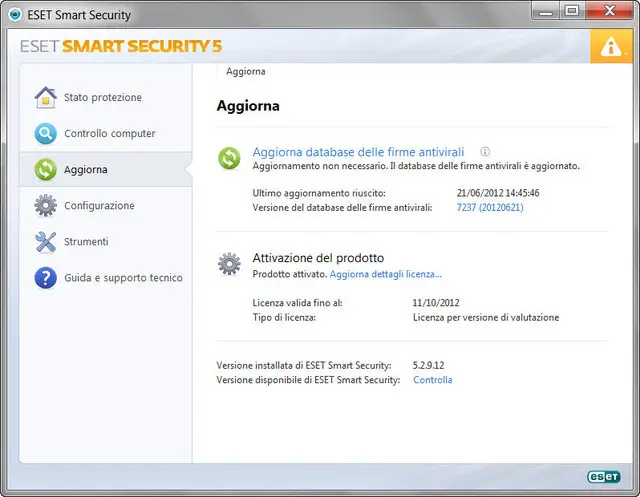Image resolution: width=640 pixels, height=497 pixels.
Task: Click the last update timestamp 21/06/2012 14:45:46
Action: [x=498, y=193]
